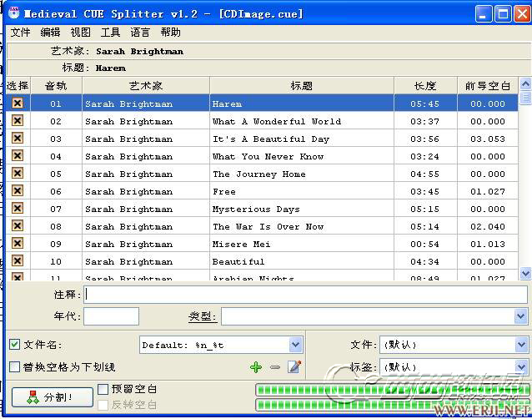532x419 pixels.
Task: Click the green plus add-mask icon
Action: 256,367
